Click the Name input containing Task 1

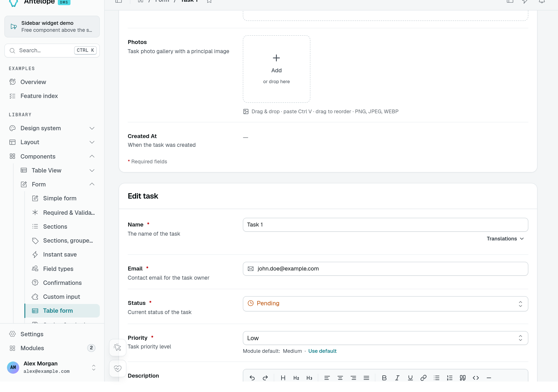point(385,224)
